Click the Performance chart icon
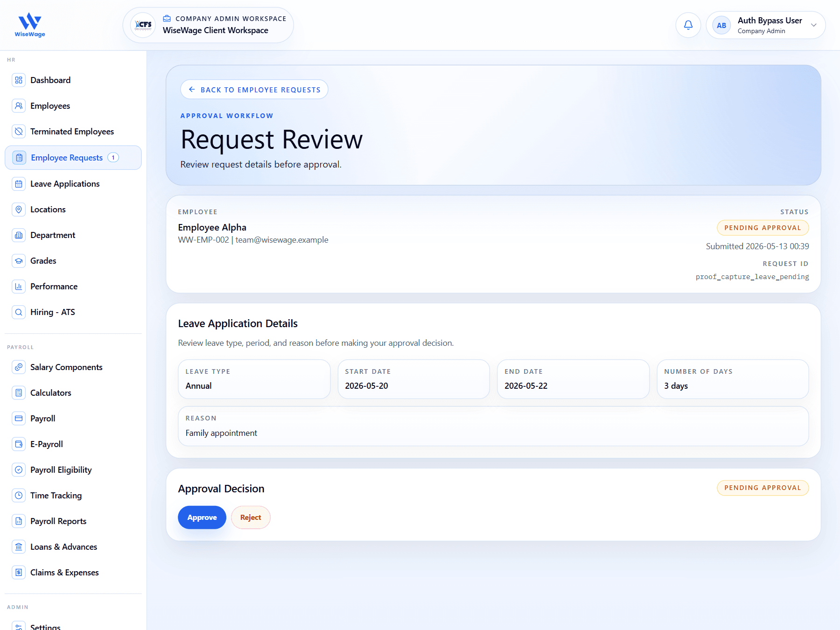The width and height of the screenshot is (840, 630). [x=19, y=287]
